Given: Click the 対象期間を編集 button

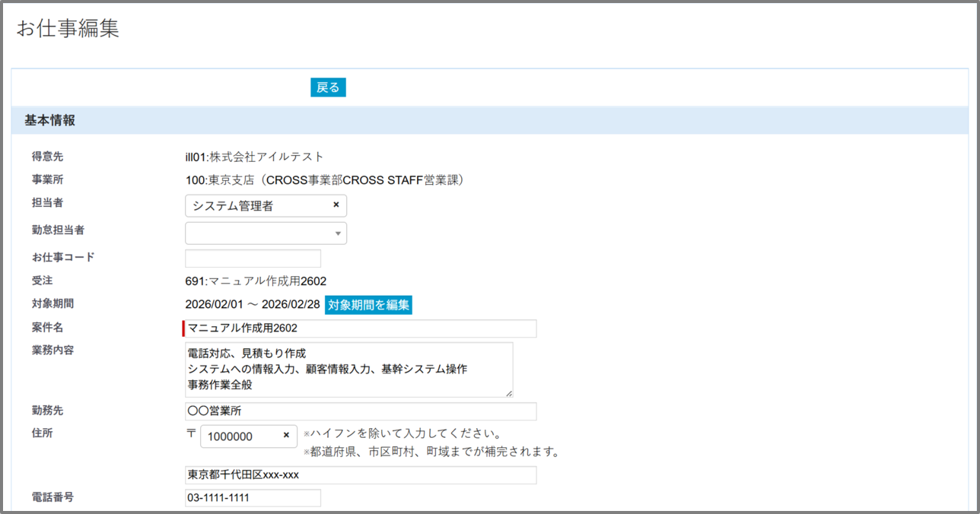Looking at the screenshot, I should click(369, 305).
